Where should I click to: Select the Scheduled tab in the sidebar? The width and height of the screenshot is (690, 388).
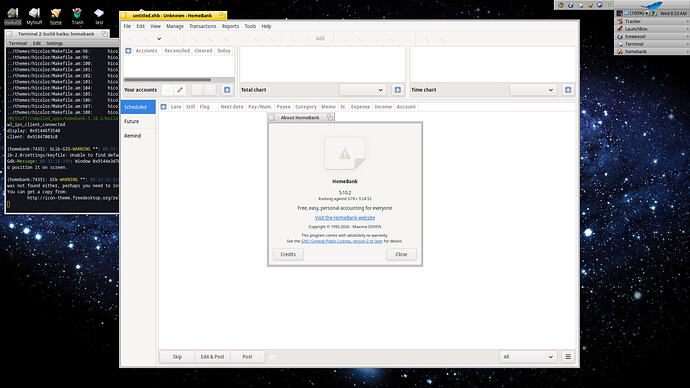coord(138,107)
